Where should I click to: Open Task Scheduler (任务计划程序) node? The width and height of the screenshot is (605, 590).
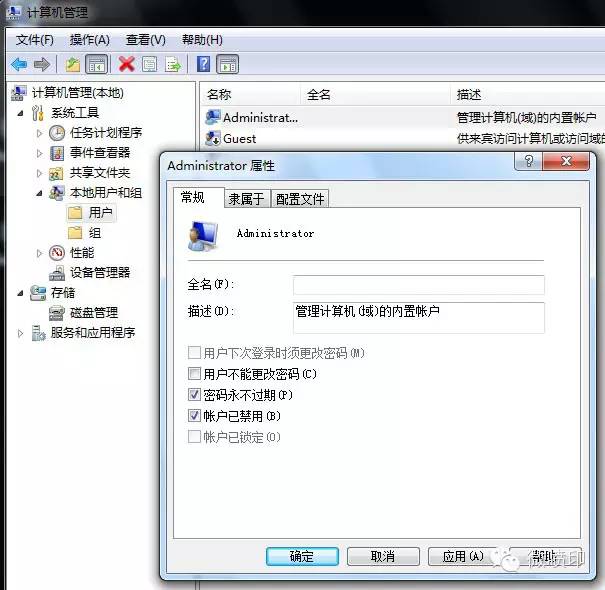106,133
